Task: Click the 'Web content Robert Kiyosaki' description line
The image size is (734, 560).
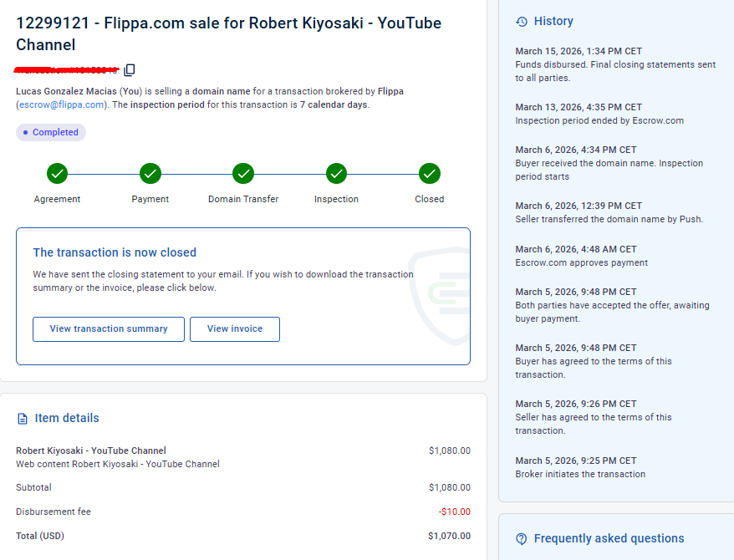Action: pos(118,464)
